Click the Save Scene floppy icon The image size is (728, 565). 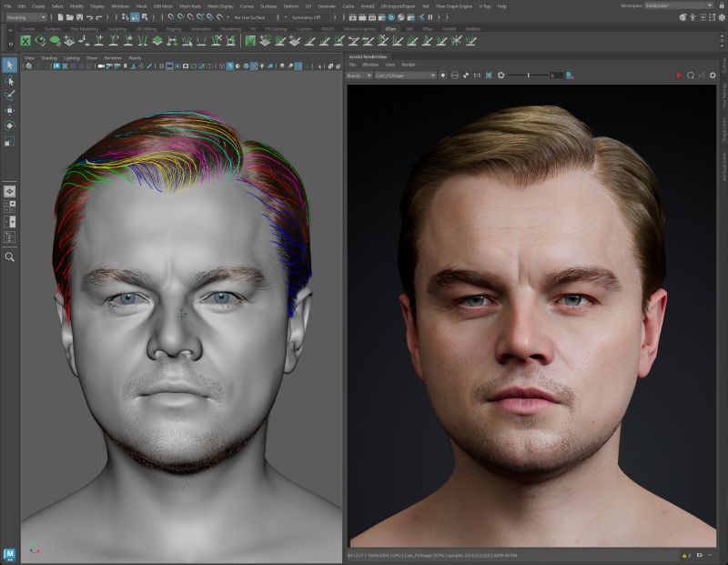(79, 17)
